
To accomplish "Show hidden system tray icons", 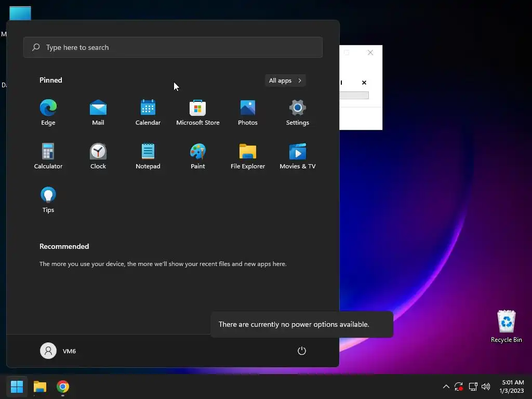I will coord(446,387).
